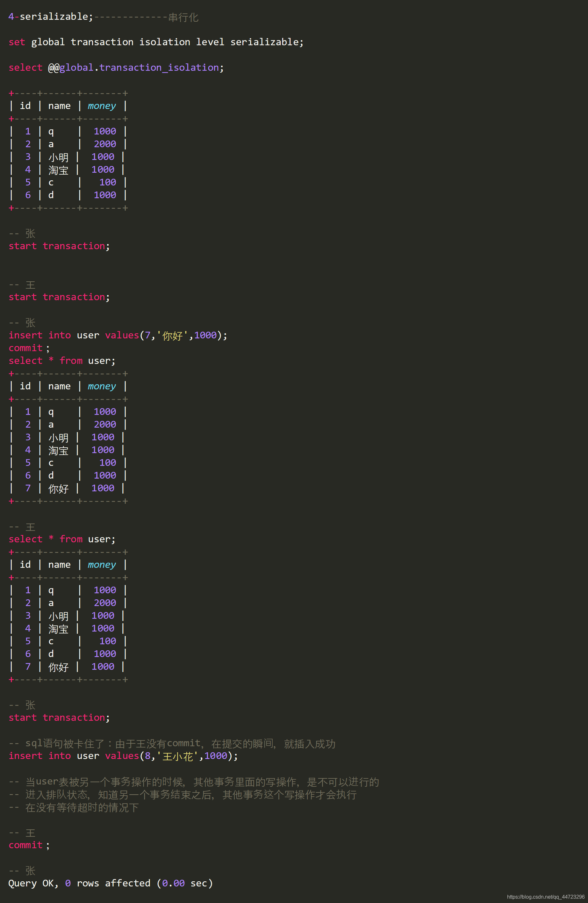Click the comment '串行化' in the first line
This screenshot has height=903, width=588.
183,17
